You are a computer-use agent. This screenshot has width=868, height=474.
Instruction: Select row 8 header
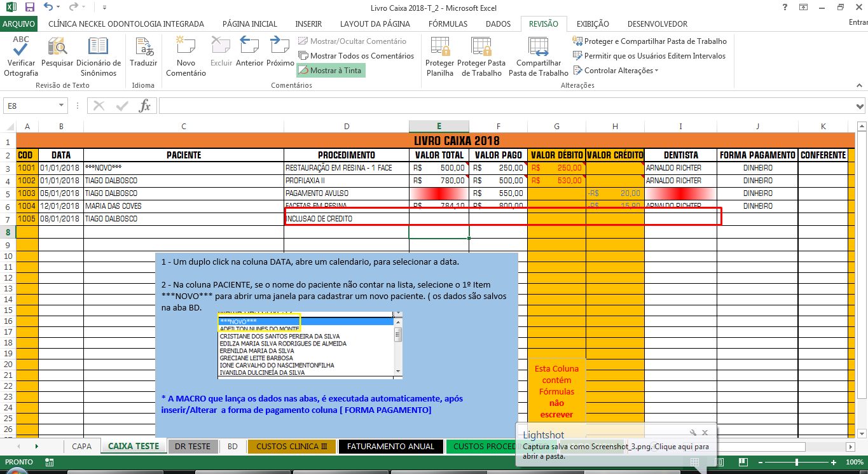(x=8, y=232)
